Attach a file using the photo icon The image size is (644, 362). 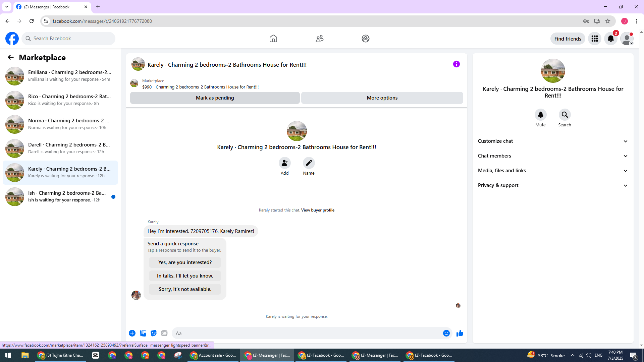(x=143, y=333)
